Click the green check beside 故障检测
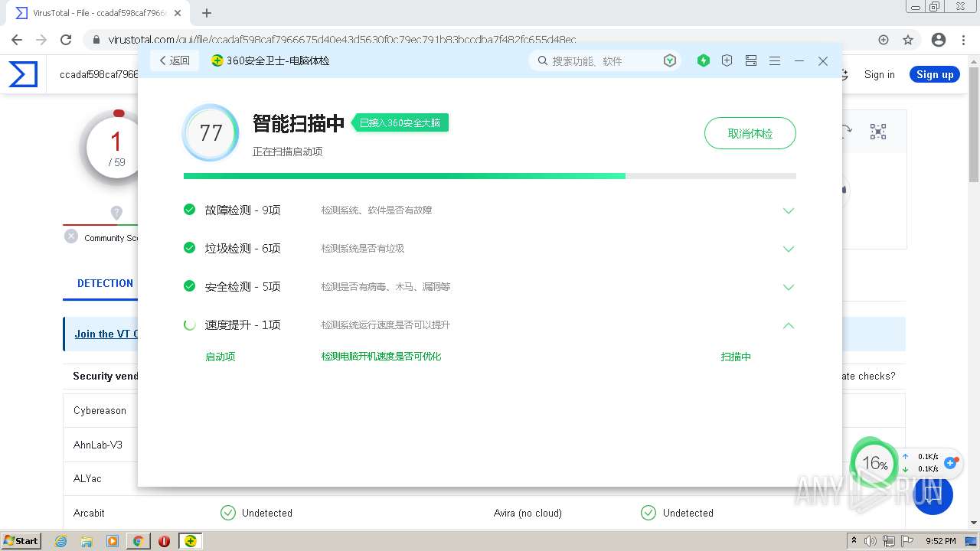This screenshot has width=980, height=551. [x=190, y=209]
